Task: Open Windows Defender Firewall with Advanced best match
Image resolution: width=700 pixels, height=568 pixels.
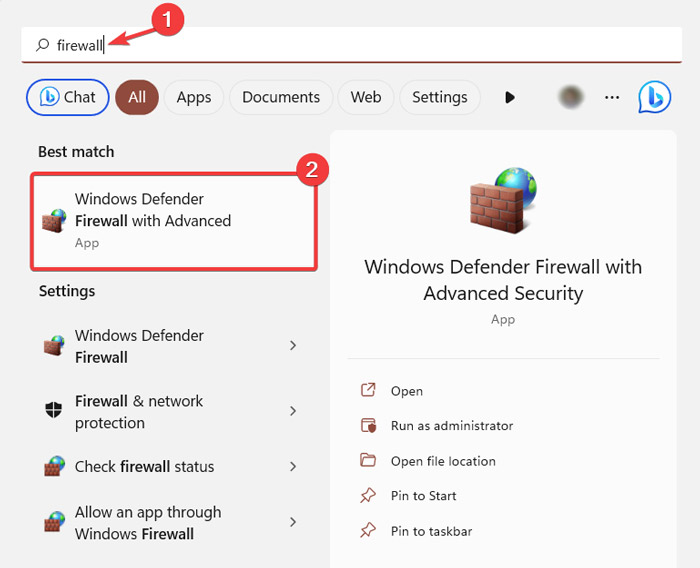Action: coord(174,221)
